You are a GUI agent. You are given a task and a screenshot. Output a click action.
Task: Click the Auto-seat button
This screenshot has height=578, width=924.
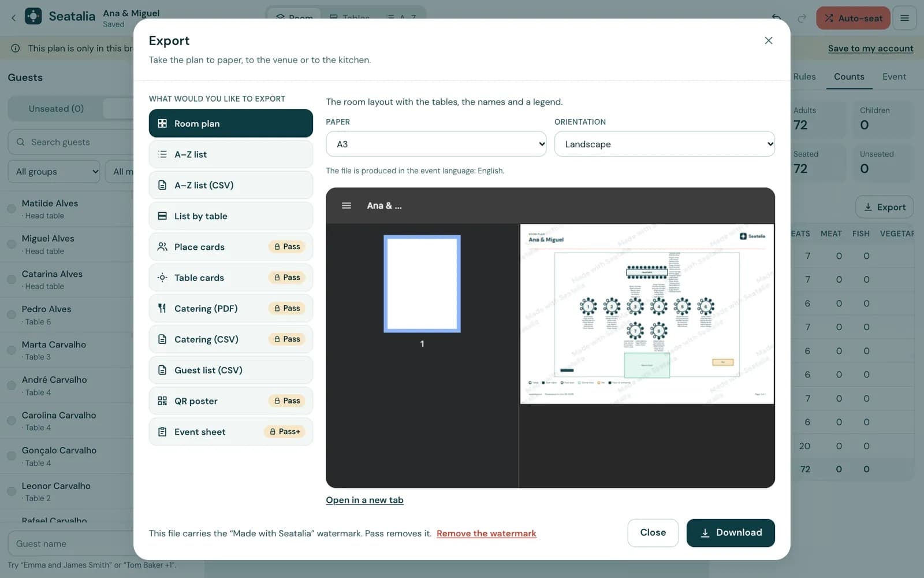pyautogui.click(x=853, y=18)
